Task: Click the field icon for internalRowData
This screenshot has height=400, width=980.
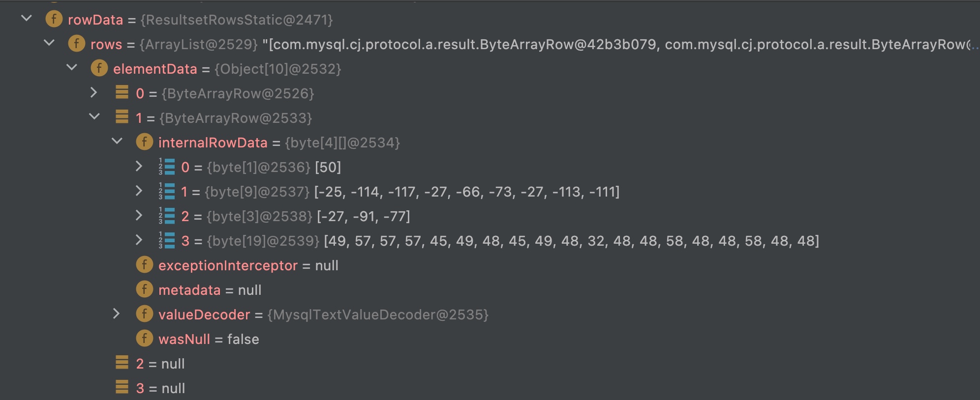Action: click(x=144, y=142)
